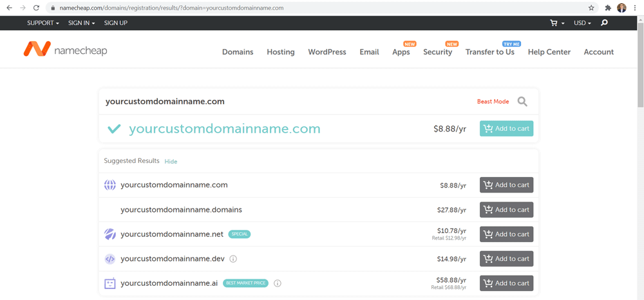The height and width of the screenshot is (300, 644).
Task: Click the $58.88/yr price
Action: tap(451, 280)
